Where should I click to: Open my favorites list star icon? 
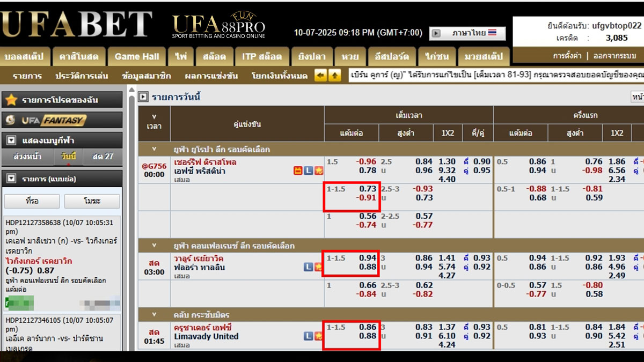click(11, 100)
